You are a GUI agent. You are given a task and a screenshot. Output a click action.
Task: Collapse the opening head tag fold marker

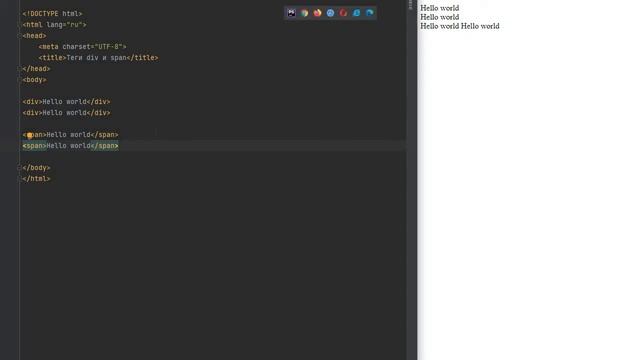coord(20,36)
